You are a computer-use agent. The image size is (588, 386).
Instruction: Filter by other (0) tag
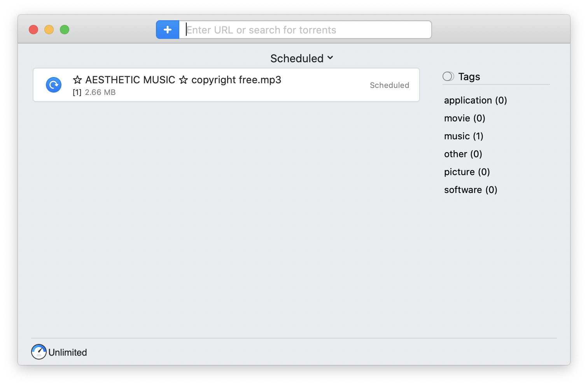tap(463, 154)
